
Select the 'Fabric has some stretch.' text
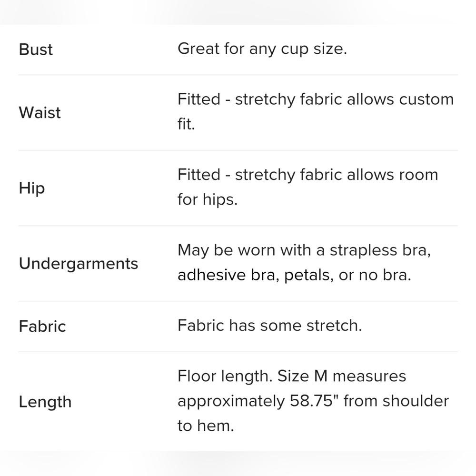pyautogui.click(x=270, y=326)
